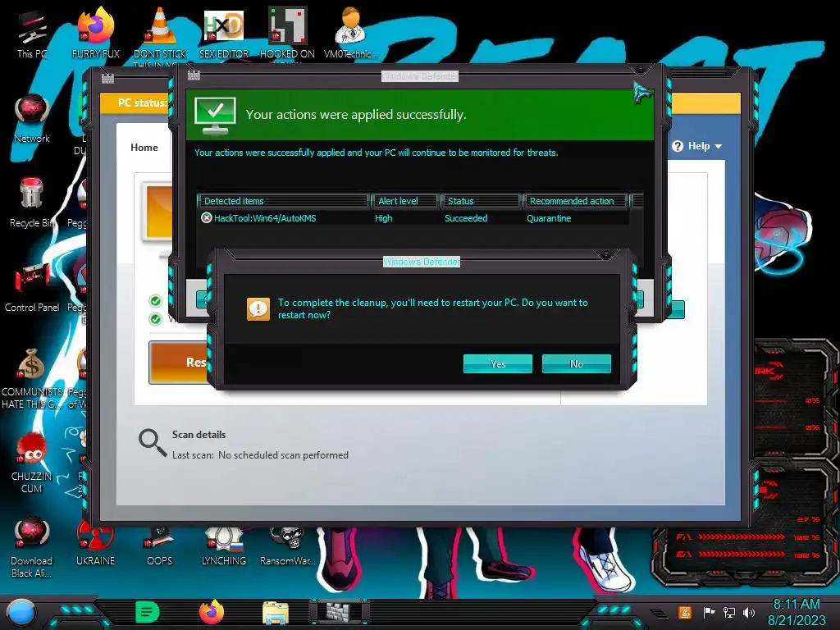Open the Help dropdown in Windows Defender
This screenshot has width=840, height=630.
pos(697,146)
